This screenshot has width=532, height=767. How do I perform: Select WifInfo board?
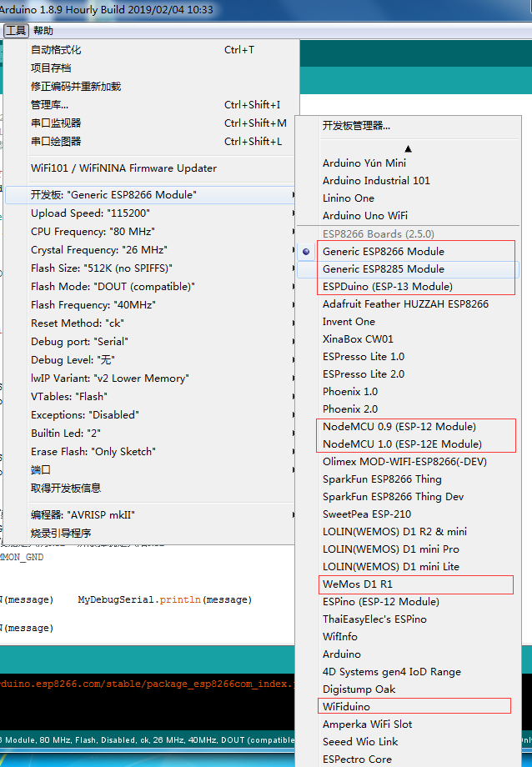[409, 637]
